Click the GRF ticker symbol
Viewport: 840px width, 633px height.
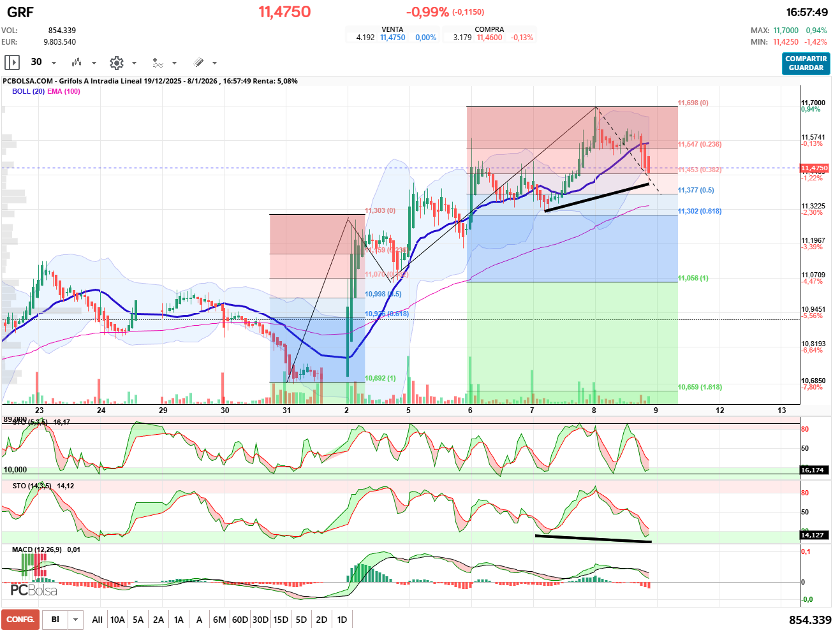(x=20, y=12)
